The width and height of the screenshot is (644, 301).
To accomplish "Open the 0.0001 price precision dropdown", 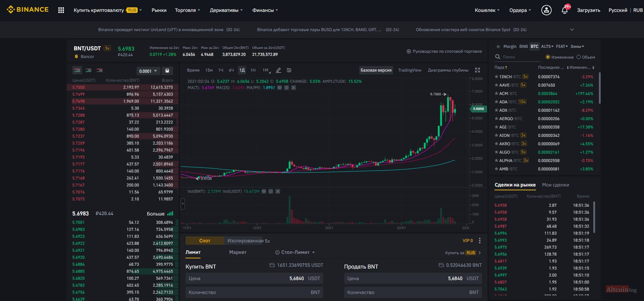I will [x=148, y=71].
